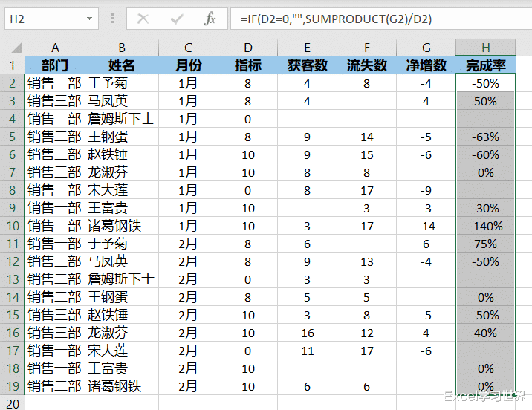The width and height of the screenshot is (532, 410).
Task: Expand the Name Box dropdown arrow
Action: pyautogui.click(x=90, y=19)
